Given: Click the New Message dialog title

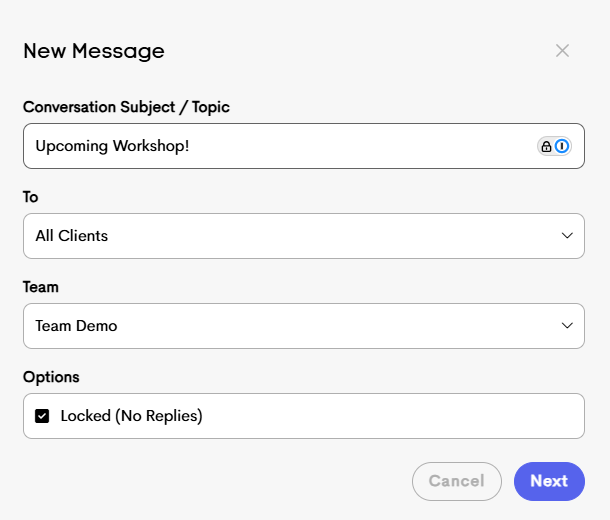Looking at the screenshot, I should [94, 51].
